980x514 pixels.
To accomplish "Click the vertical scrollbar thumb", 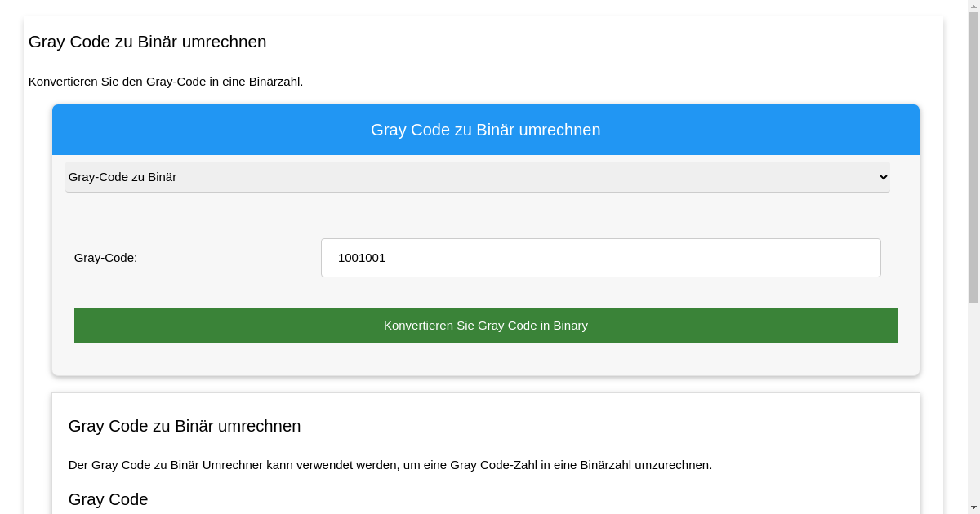I will pyautogui.click(x=973, y=157).
